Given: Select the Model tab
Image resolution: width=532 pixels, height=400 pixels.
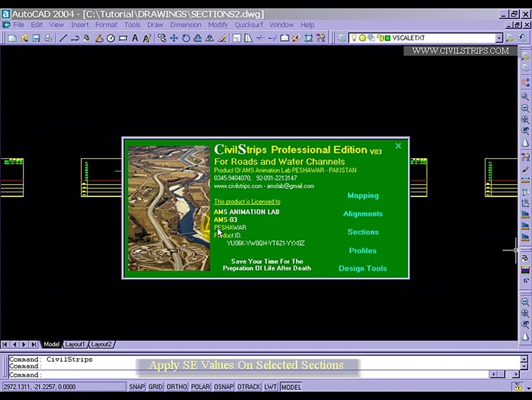Looking at the screenshot, I should (x=51, y=344).
